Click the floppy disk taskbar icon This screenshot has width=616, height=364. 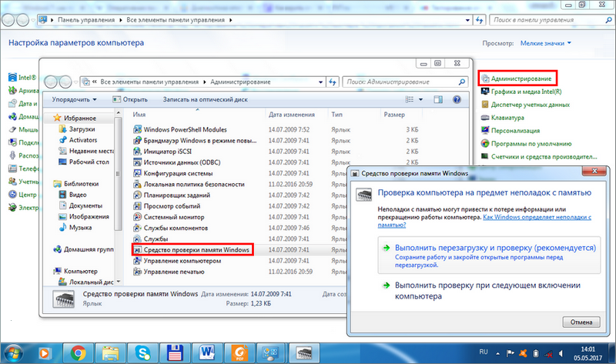click(x=176, y=353)
